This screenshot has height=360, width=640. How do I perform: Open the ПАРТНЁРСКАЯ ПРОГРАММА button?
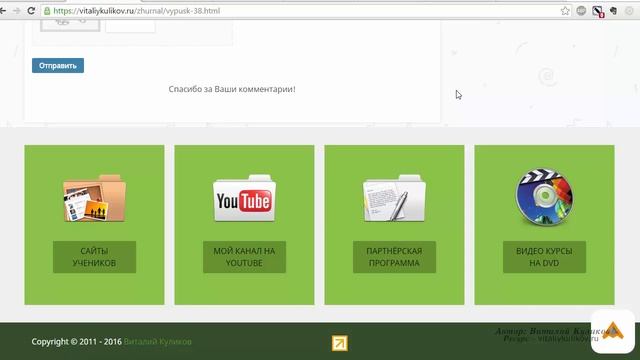(x=394, y=257)
